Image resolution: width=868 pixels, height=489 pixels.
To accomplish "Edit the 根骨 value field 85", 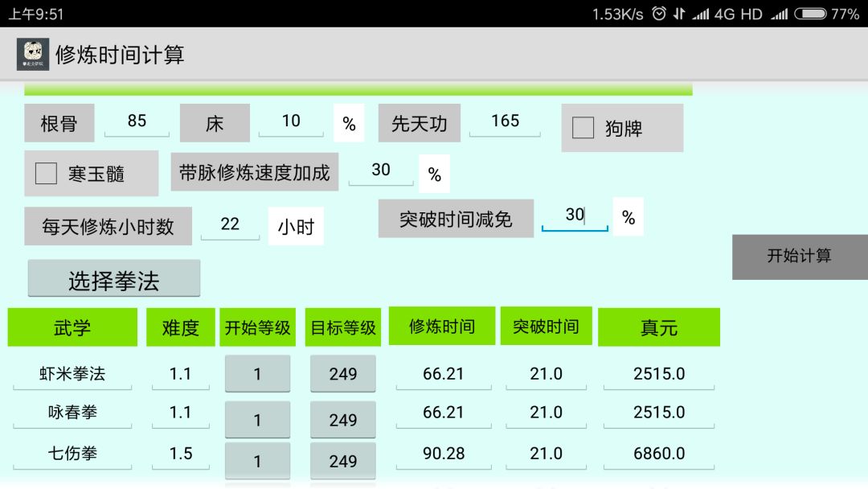I will [137, 121].
